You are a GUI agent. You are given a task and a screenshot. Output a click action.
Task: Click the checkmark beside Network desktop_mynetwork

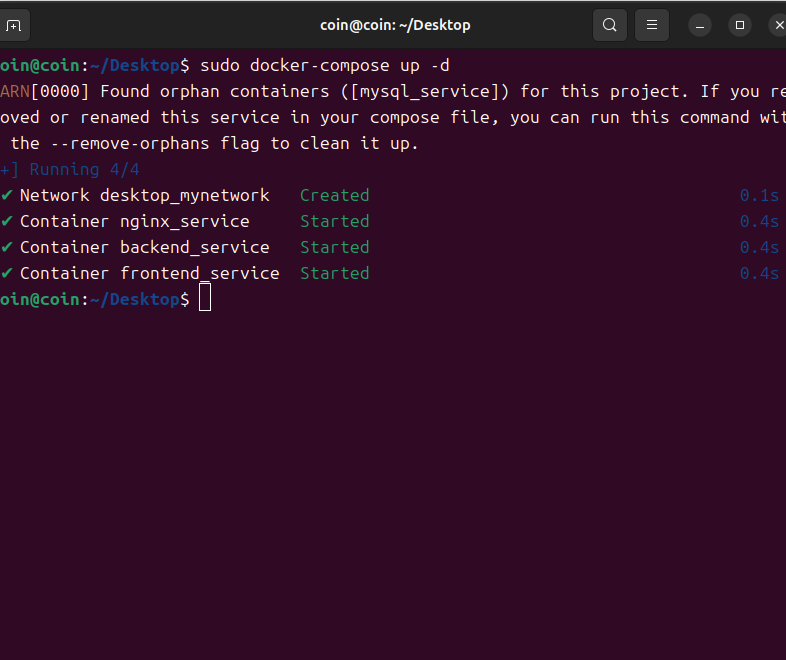(x=7, y=195)
